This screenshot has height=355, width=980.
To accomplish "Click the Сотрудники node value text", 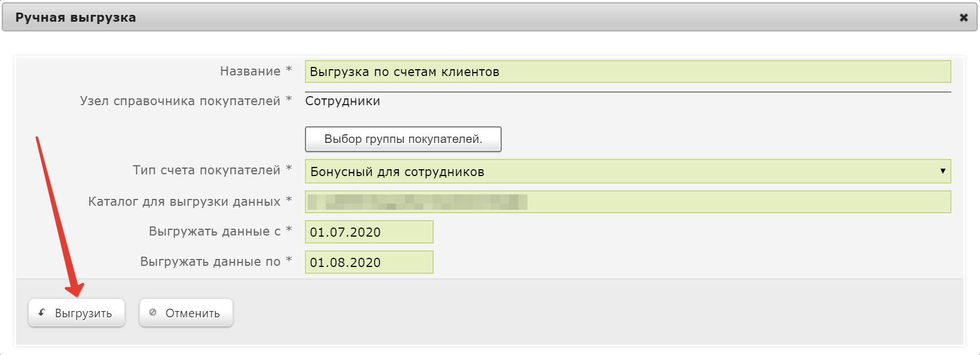I will (x=343, y=101).
